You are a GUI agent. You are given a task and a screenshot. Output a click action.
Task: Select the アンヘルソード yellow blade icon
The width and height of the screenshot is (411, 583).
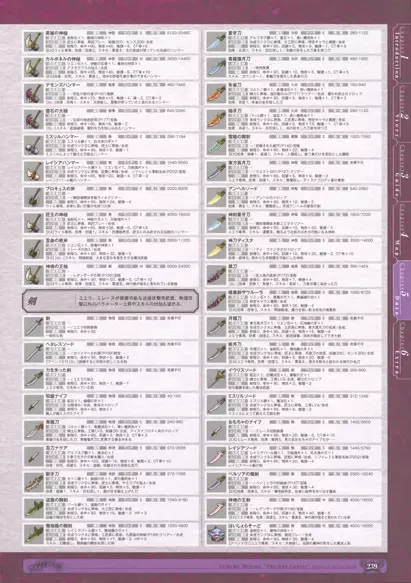coord(216,197)
